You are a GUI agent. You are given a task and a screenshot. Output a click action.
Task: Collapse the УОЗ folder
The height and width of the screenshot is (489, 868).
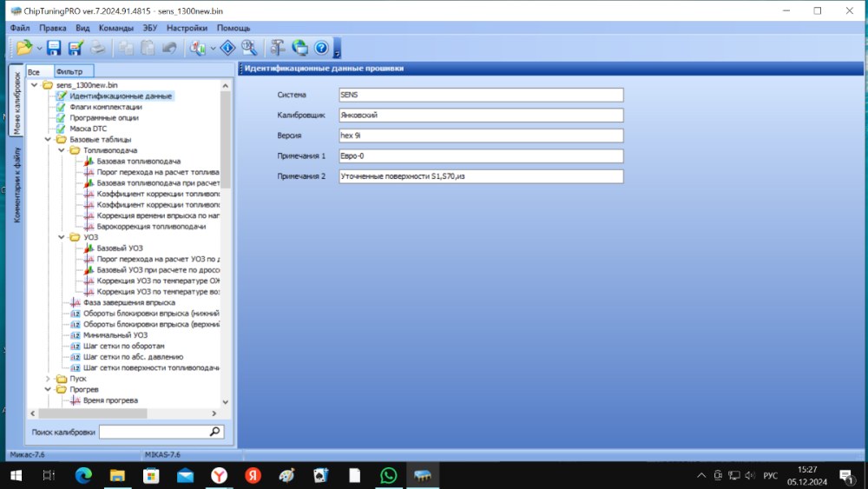click(62, 237)
